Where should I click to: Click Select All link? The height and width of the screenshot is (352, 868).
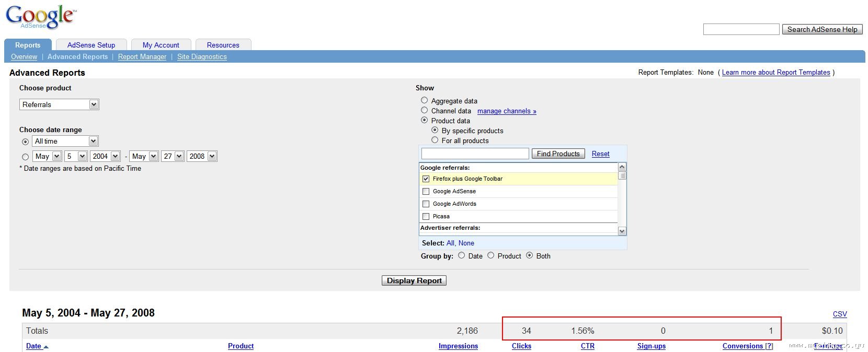450,243
